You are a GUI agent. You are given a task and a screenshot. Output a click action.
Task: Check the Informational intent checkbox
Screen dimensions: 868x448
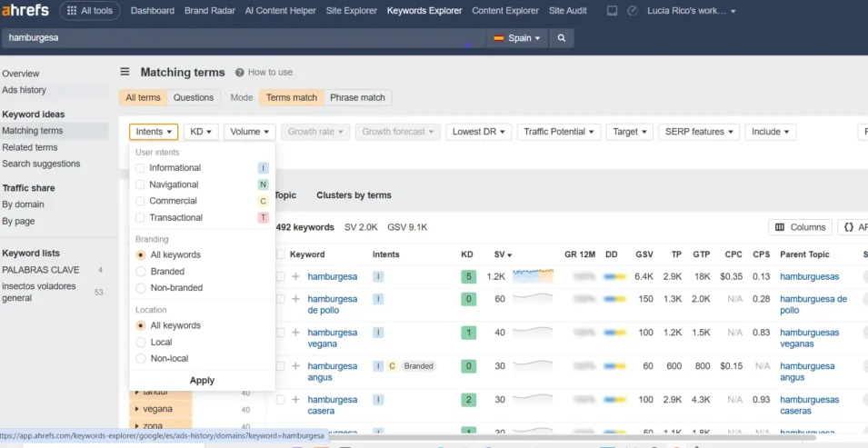click(x=140, y=168)
